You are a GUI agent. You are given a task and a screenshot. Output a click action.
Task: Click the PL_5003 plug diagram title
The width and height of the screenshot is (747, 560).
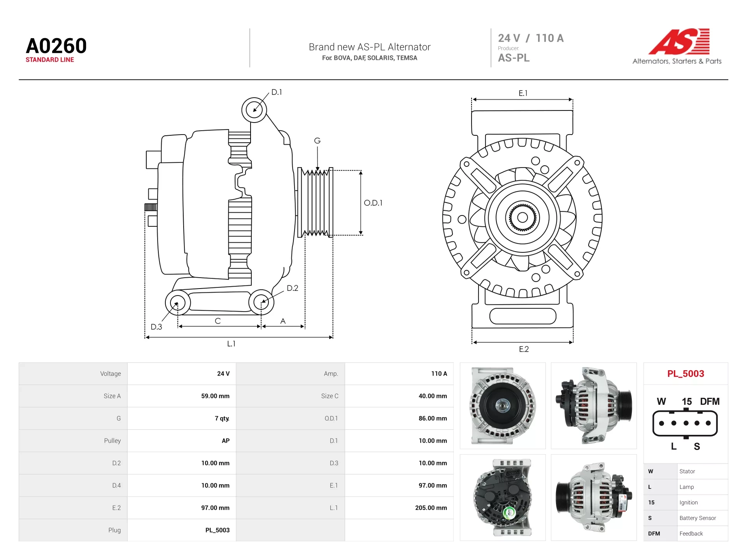(686, 374)
